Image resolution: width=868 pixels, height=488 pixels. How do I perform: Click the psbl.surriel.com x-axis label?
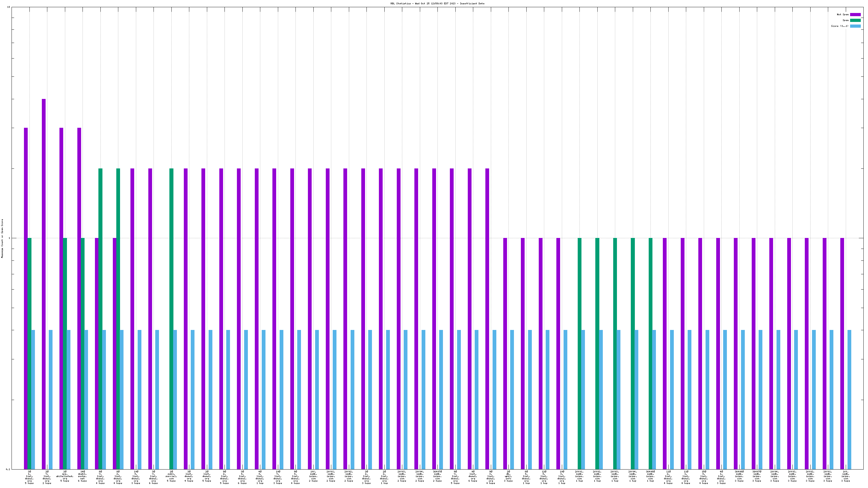[171, 476]
